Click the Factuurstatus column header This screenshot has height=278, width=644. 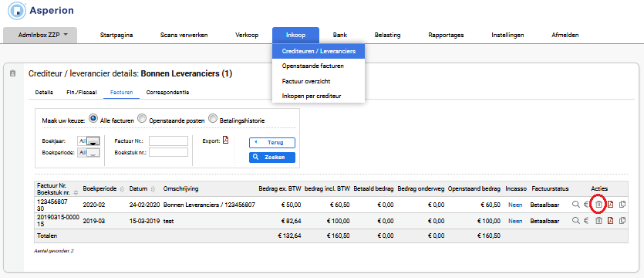(x=550, y=188)
